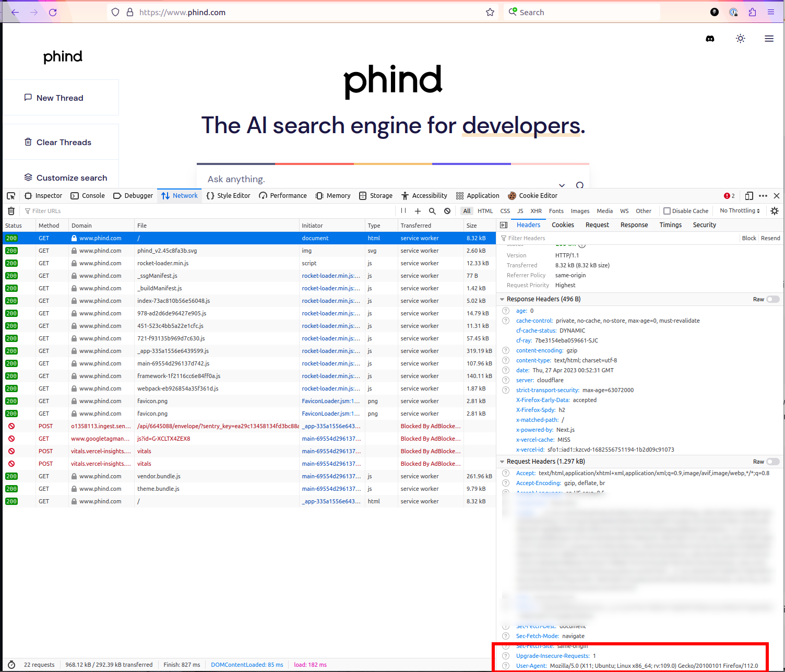Open request blocking icon
The width and height of the screenshot is (785, 672).
pyautogui.click(x=447, y=211)
